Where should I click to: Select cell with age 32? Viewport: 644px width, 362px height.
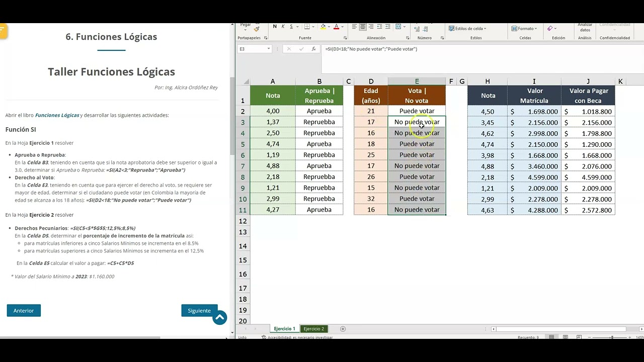tap(371, 199)
